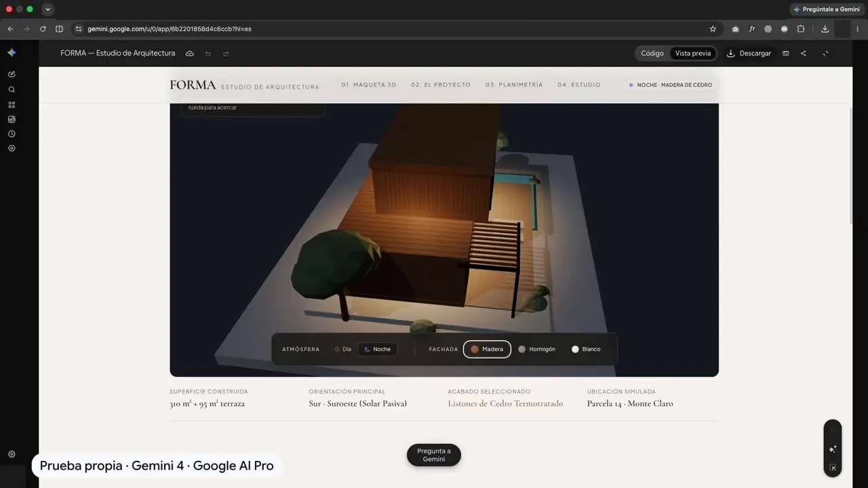
Task: Choose the Blanco facade option
Action: pos(586,349)
